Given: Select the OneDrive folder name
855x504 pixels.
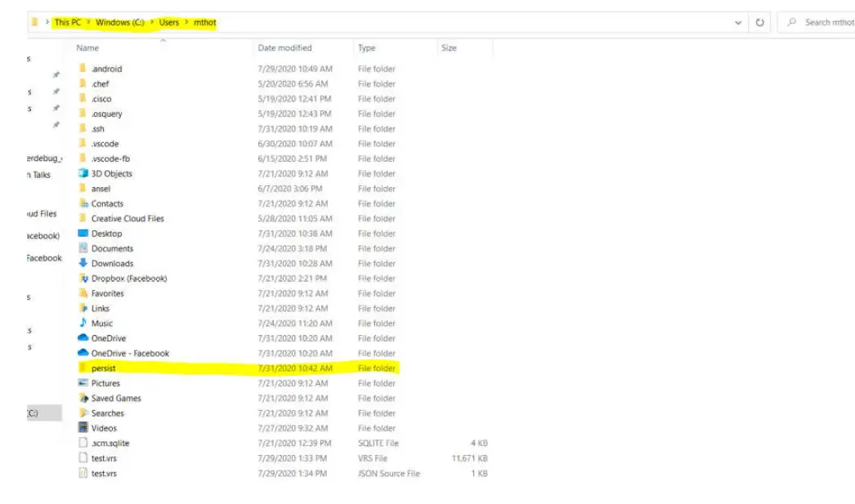Looking at the screenshot, I should point(109,338).
